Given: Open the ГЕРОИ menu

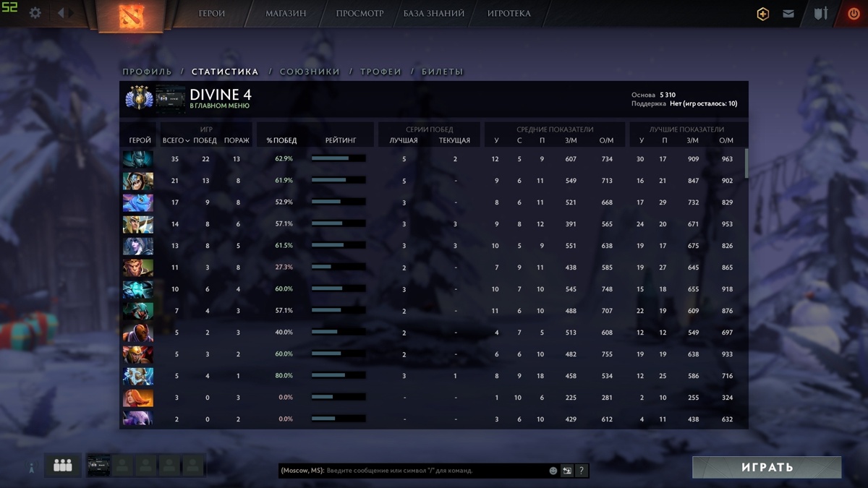Looking at the screenshot, I should pyautogui.click(x=212, y=14).
